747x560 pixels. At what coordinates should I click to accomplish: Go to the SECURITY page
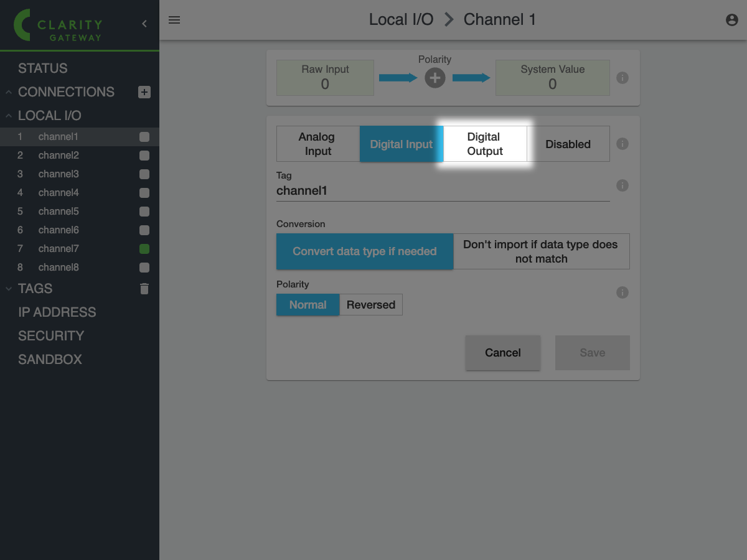pyautogui.click(x=51, y=336)
